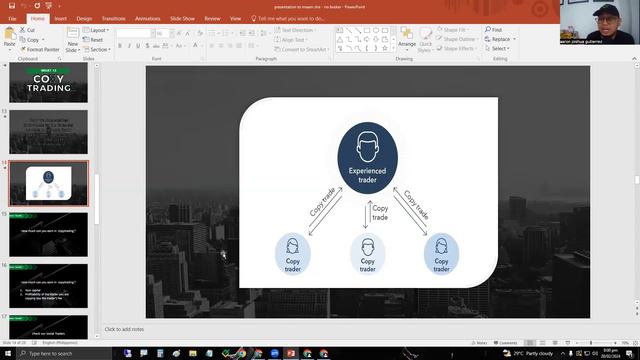Switch to Normal view in status bar

pyautogui.click(x=530, y=343)
